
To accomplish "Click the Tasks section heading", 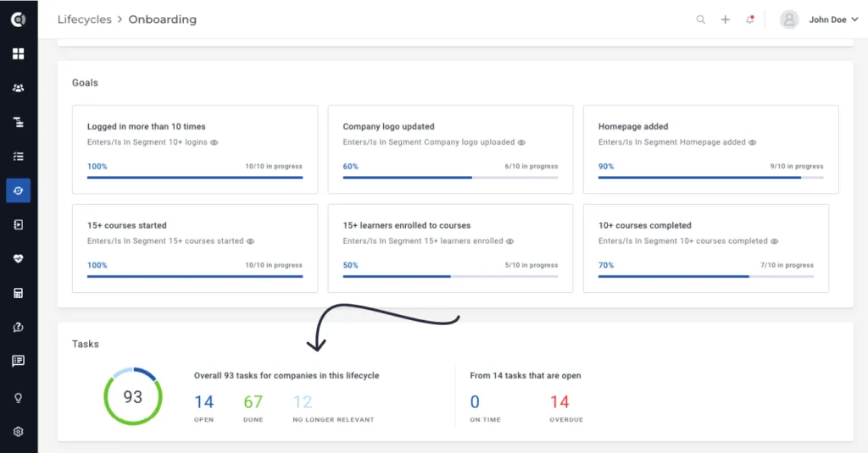I will (x=86, y=344).
